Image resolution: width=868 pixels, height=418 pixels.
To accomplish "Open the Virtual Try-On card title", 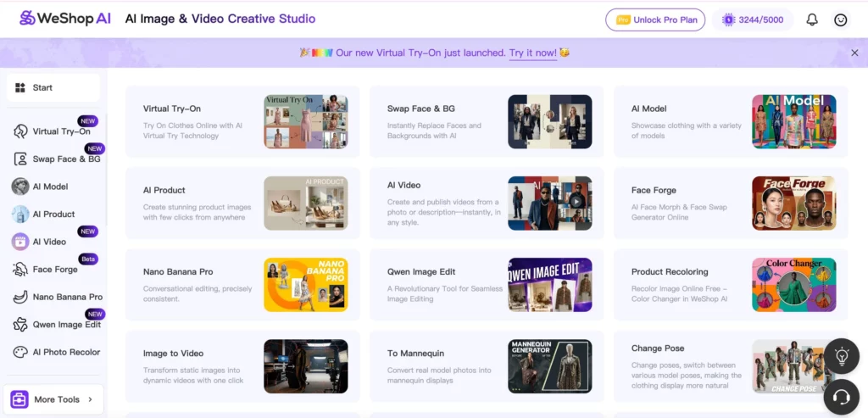I will pyautogui.click(x=172, y=109).
